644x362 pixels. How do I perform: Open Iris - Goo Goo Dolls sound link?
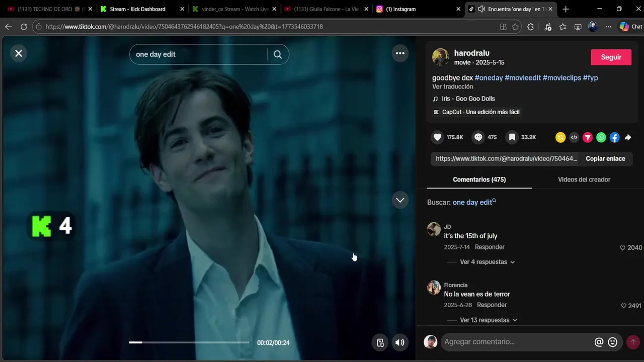click(468, 99)
